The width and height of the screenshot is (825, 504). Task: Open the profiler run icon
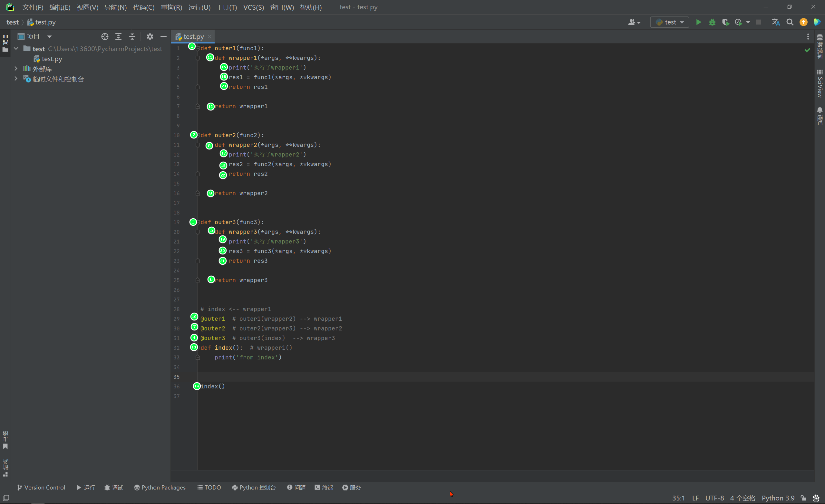tap(739, 22)
